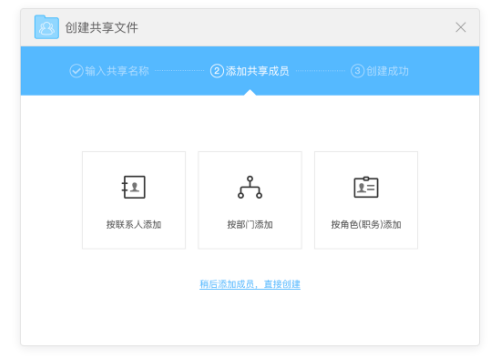Open 稍后添加成员，直接创建 link
The image size is (495, 361).
(x=250, y=284)
